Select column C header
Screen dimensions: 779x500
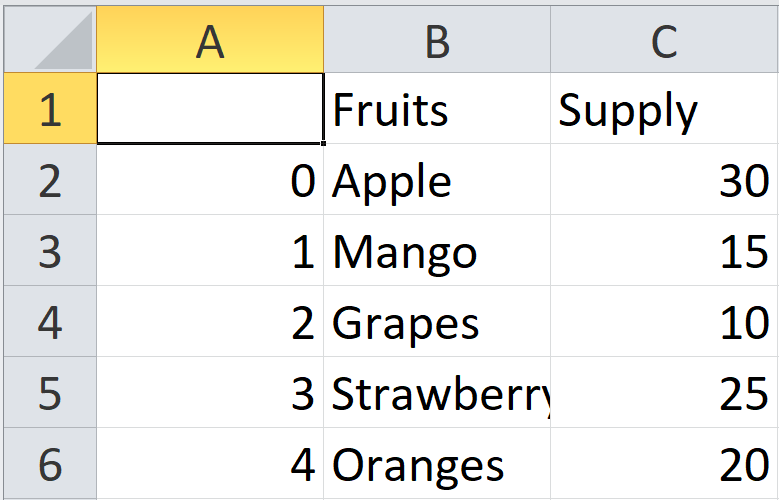[665, 39]
